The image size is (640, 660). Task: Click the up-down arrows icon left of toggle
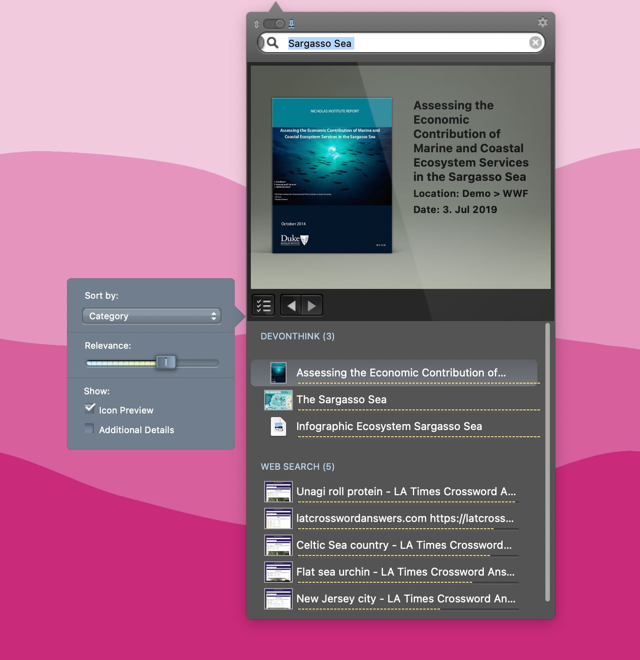pyautogui.click(x=256, y=24)
